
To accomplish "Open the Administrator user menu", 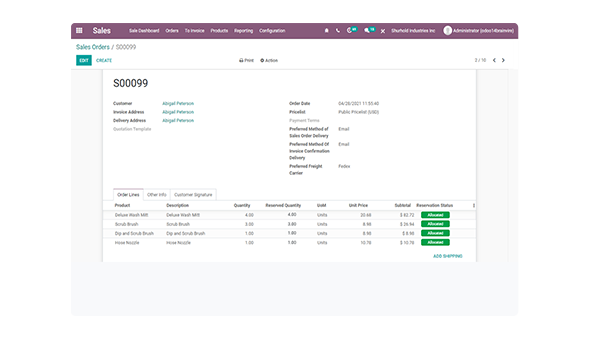I will coord(479,31).
